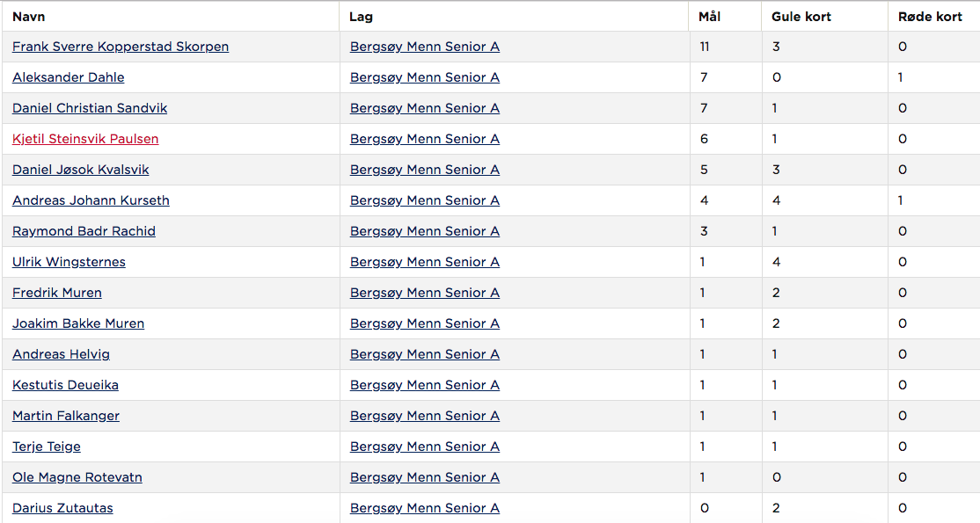Open Frank Sverre Kopperstad Skorpen's player page
The height and width of the screenshot is (523, 980).
coord(121,47)
